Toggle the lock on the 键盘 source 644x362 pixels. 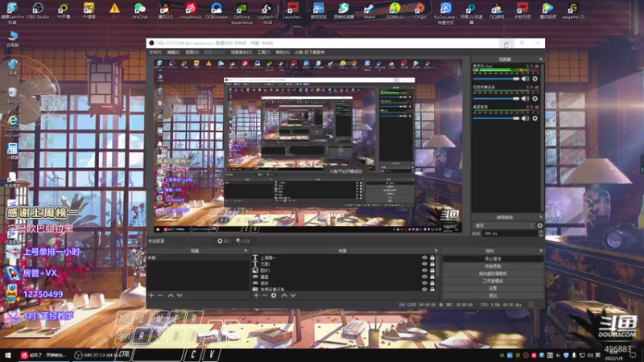click(432, 277)
